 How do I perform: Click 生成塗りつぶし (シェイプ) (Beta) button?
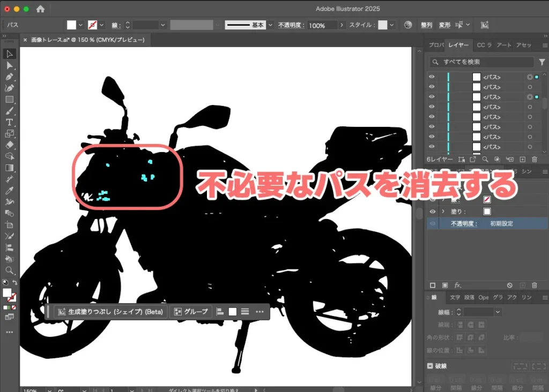[x=112, y=311]
